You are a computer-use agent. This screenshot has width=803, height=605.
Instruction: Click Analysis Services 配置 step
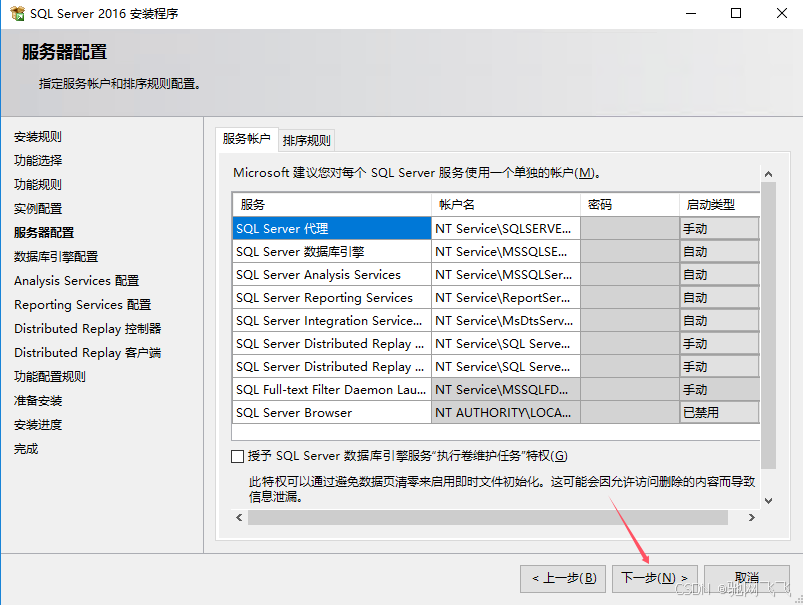(77, 281)
